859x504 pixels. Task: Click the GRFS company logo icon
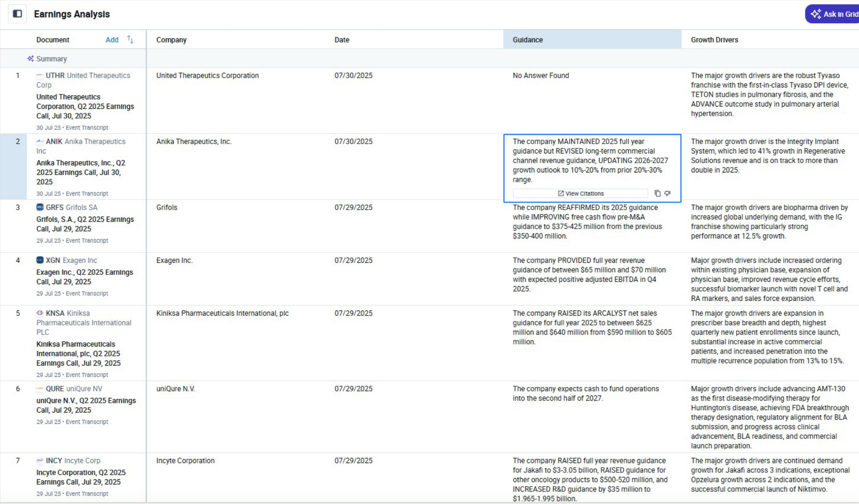coord(40,207)
